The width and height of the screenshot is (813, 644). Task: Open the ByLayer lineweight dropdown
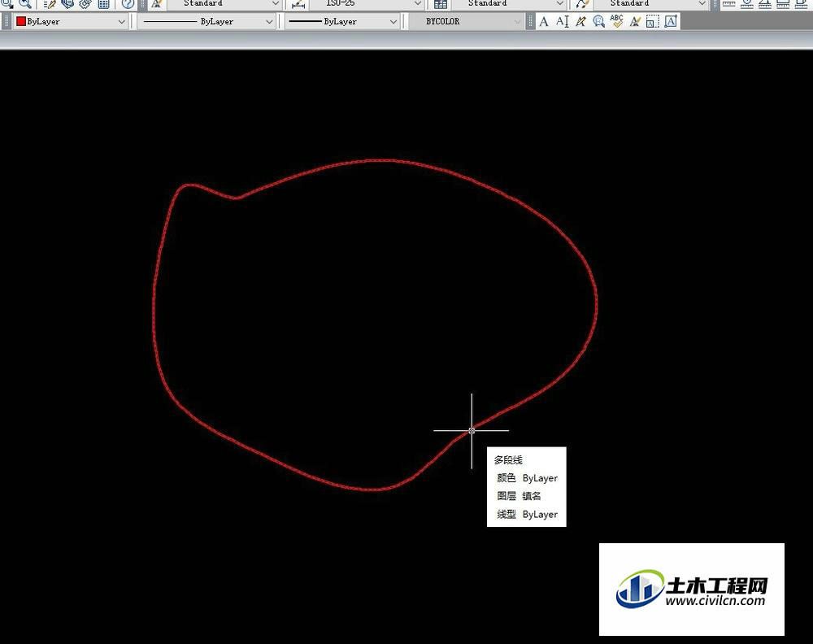[x=342, y=22]
